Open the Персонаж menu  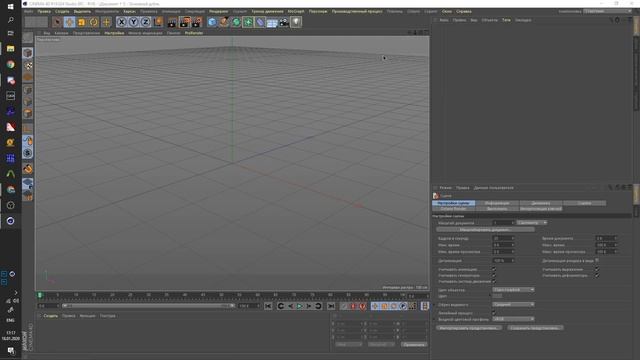(318, 11)
